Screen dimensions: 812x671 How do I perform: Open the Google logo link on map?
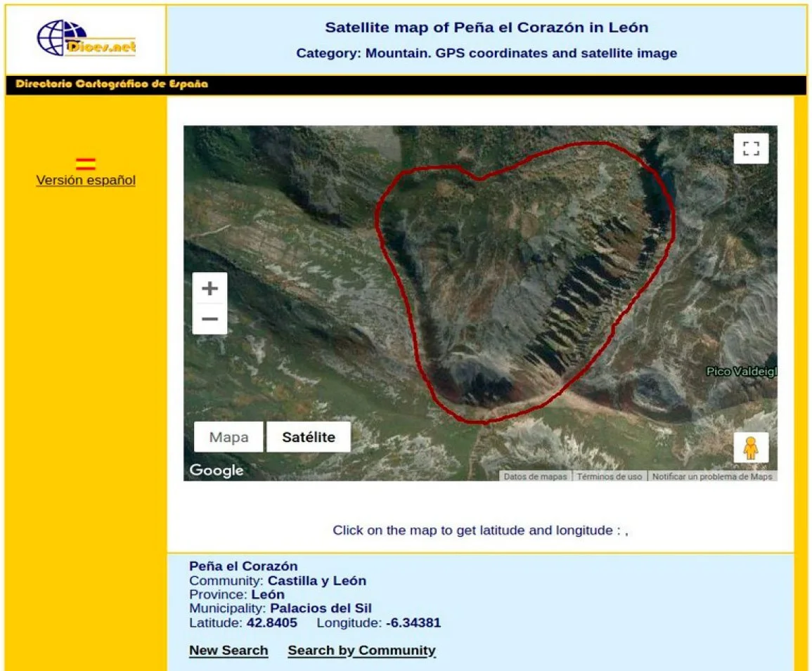[x=217, y=470]
